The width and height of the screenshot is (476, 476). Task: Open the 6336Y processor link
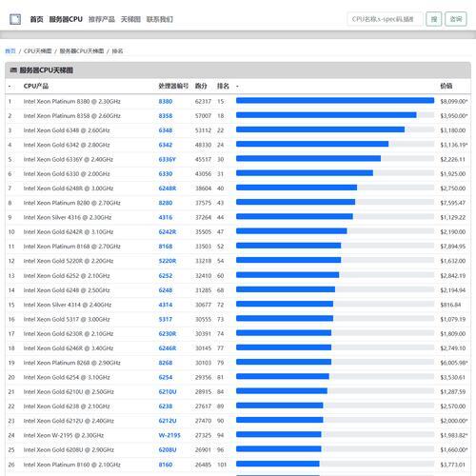167,160
